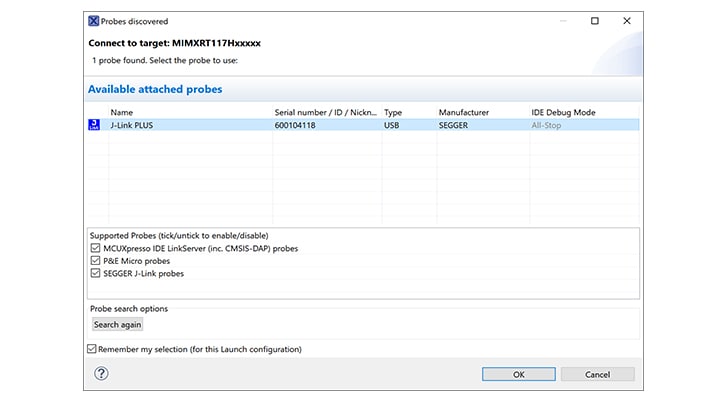Sort by Manufacturer column header
This screenshot has height=405, width=720.
click(464, 112)
